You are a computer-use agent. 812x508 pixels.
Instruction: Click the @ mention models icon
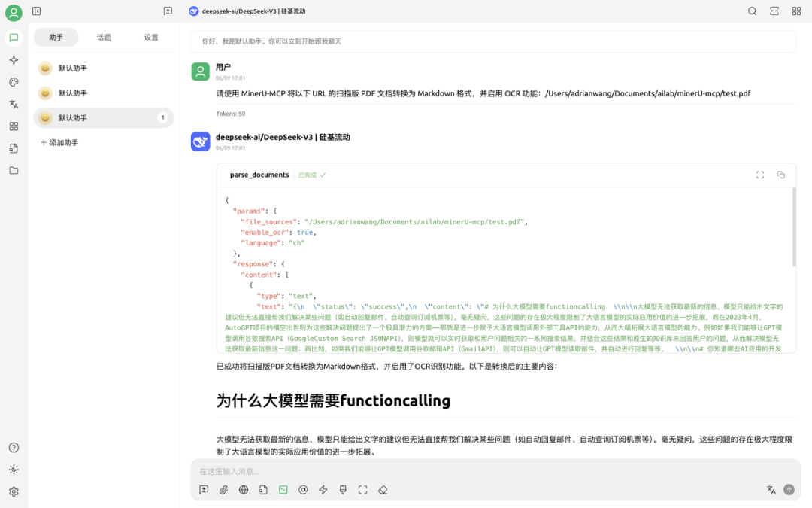pyautogui.click(x=303, y=490)
